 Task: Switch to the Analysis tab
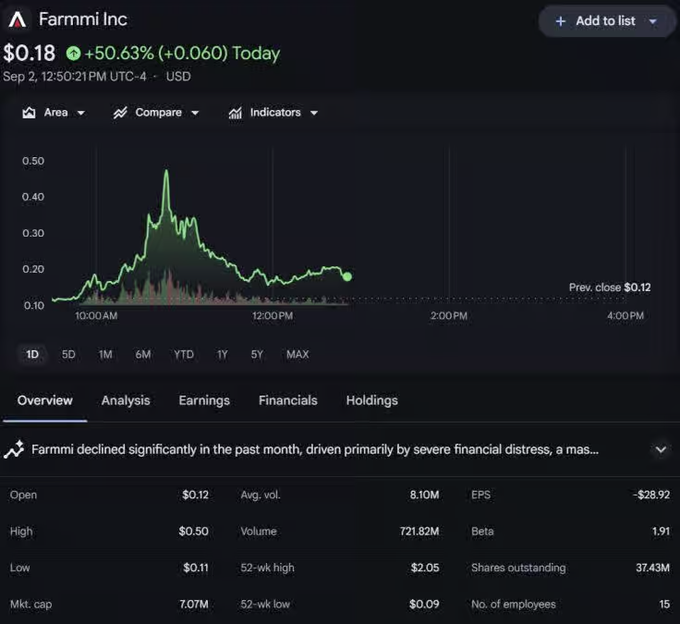pos(126,400)
